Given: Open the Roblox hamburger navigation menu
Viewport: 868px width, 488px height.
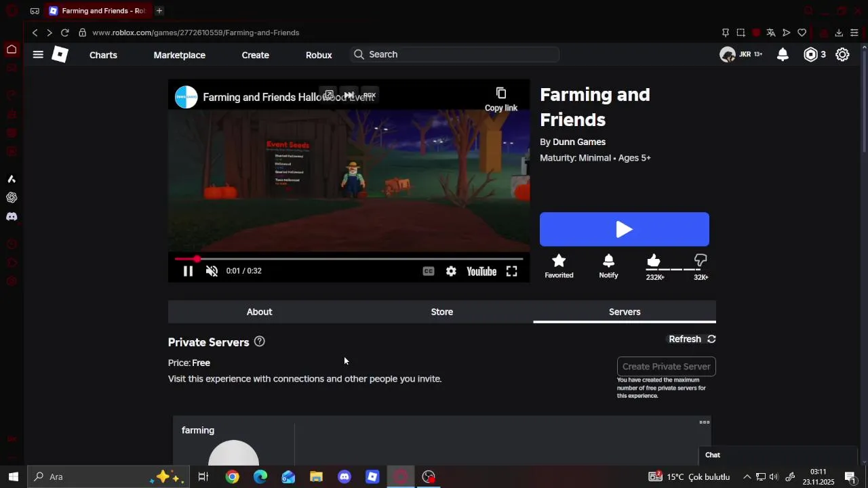Looking at the screenshot, I should pos(38,55).
